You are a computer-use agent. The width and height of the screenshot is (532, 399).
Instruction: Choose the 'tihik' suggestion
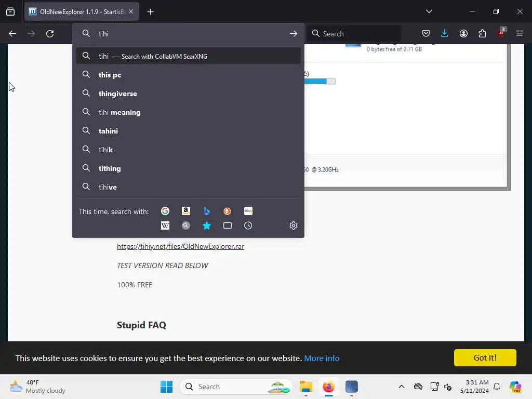click(x=188, y=149)
